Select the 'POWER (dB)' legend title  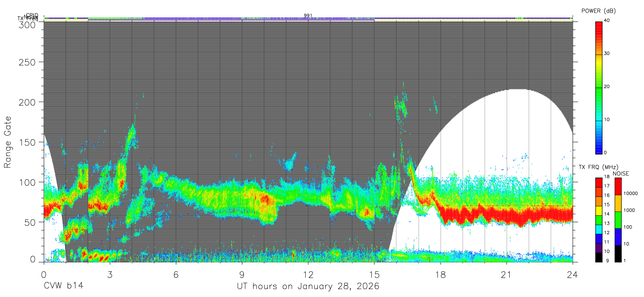point(599,11)
